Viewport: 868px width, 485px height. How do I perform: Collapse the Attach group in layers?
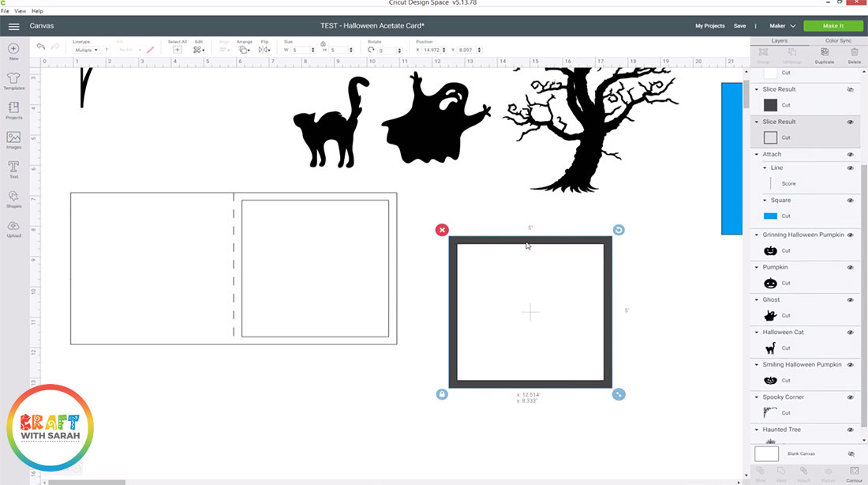(x=757, y=155)
